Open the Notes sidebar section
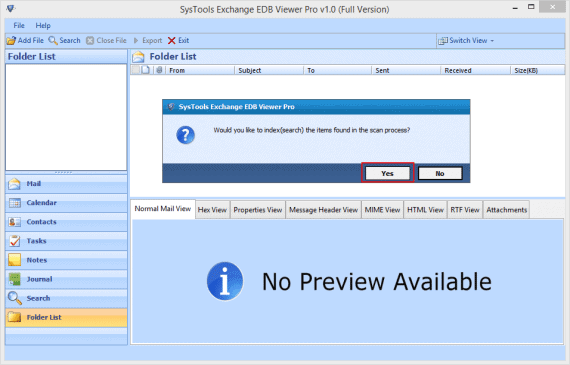Viewport: 570px width, 365px height. [66, 260]
